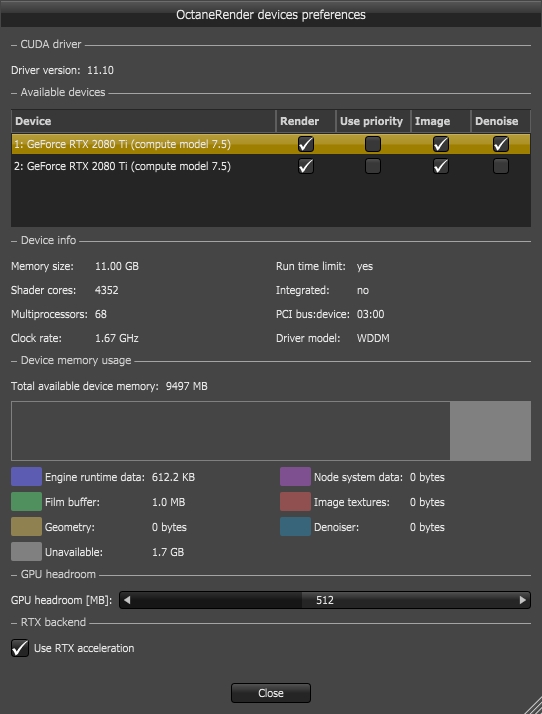The height and width of the screenshot is (714, 542).
Task: Enable Use priority for device 2
Action: [373, 166]
